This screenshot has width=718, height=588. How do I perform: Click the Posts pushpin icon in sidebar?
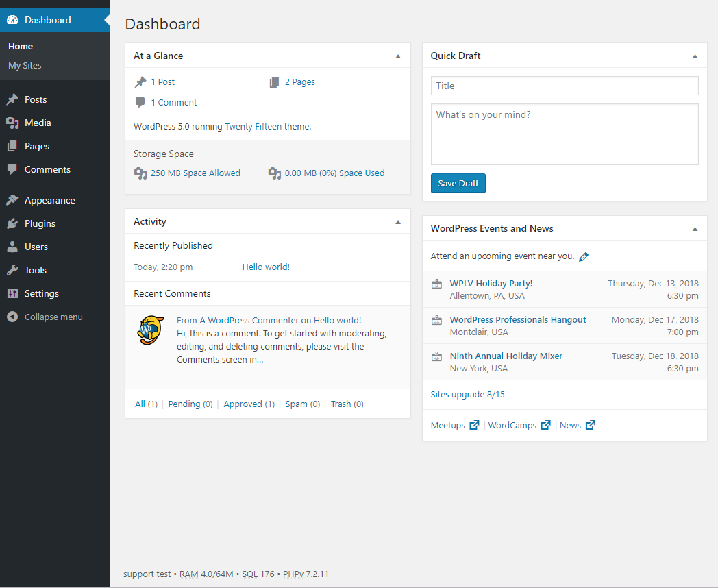(12, 99)
